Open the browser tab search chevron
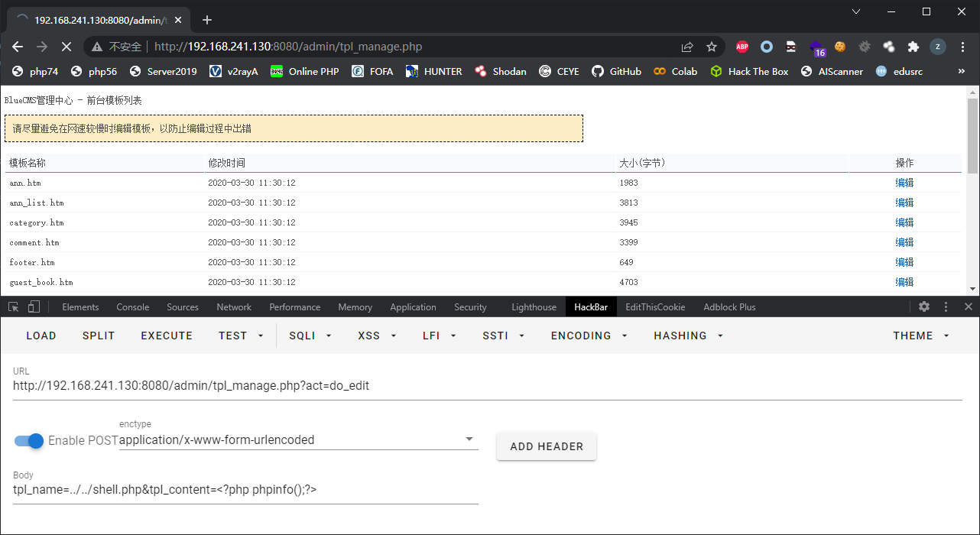 pos(855,11)
